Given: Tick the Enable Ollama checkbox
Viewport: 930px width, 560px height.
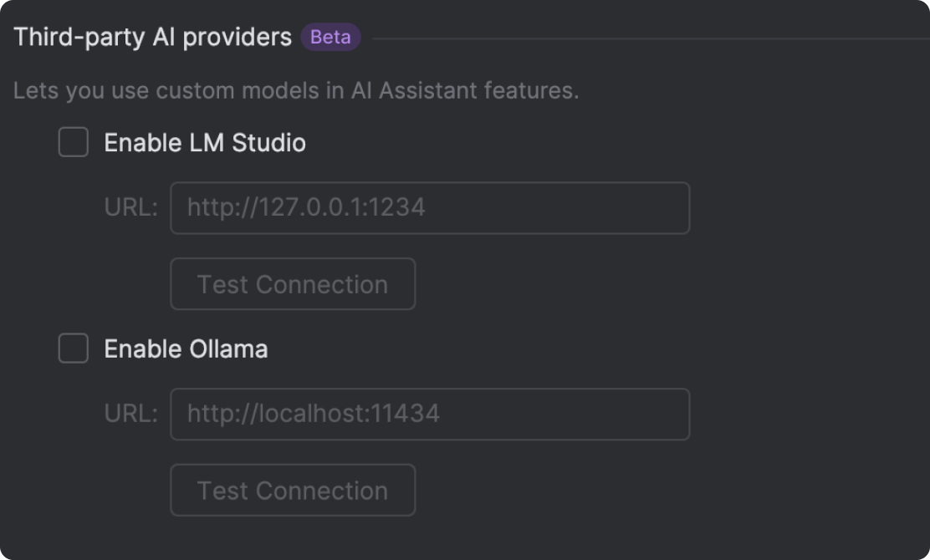Looking at the screenshot, I should click(x=74, y=349).
